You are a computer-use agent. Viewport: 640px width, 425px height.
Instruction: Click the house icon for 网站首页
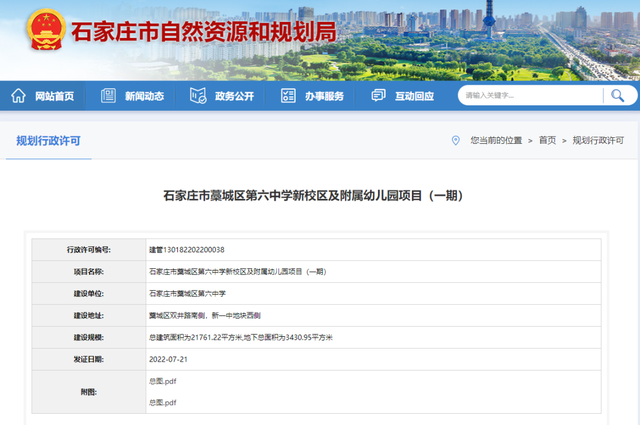point(18,96)
